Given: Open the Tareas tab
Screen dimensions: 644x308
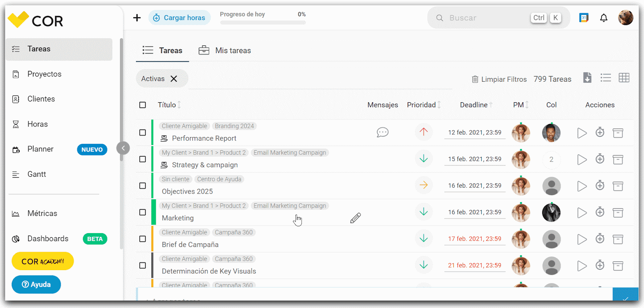Looking at the screenshot, I should pos(163,50).
